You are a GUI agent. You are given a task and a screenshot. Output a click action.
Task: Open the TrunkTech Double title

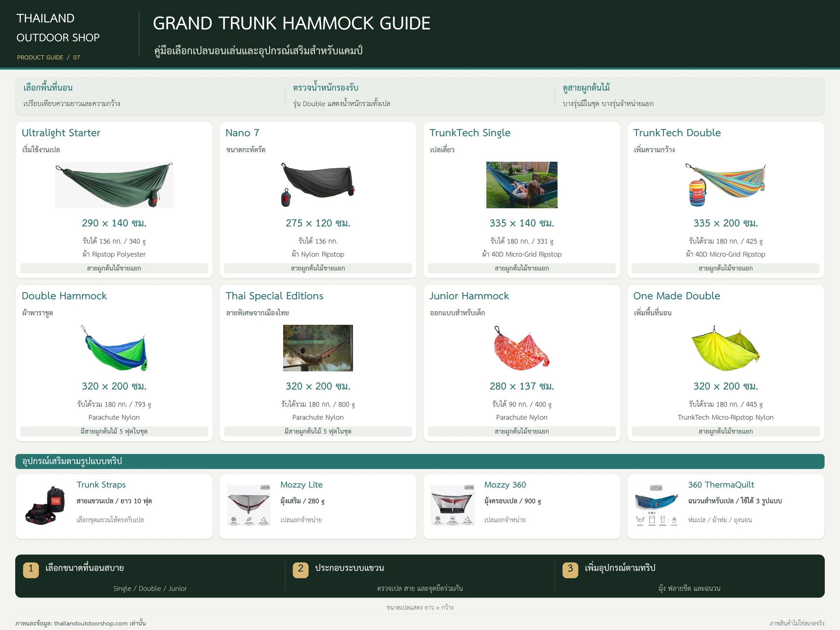(677, 133)
